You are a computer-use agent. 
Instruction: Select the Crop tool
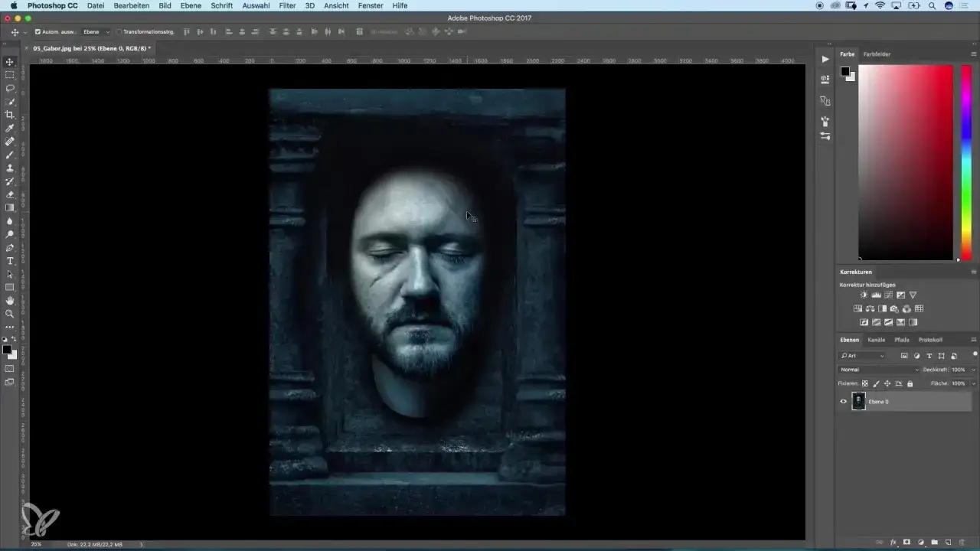[10, 115]
